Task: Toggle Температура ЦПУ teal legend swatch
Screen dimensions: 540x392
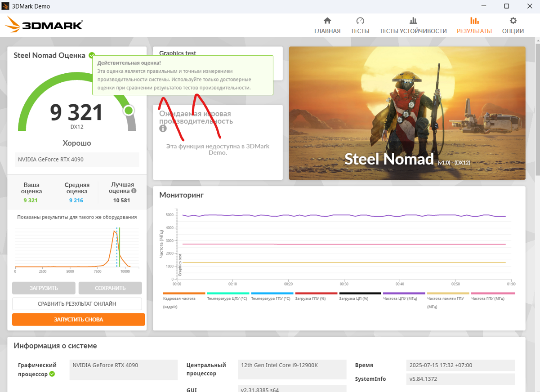Action: 228,294
